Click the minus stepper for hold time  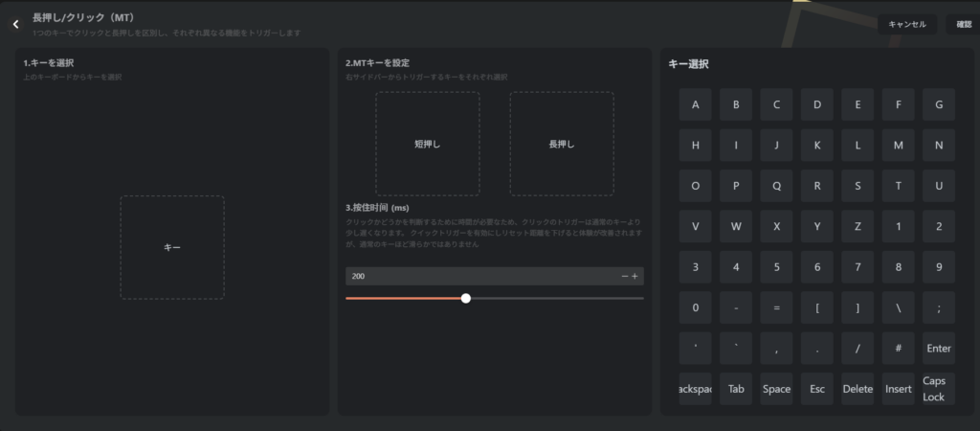coord(625,276)
